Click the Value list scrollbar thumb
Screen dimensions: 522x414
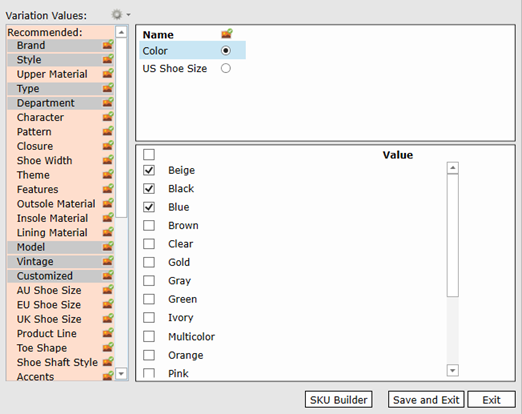pyautogui.click(x=452, y=235)
